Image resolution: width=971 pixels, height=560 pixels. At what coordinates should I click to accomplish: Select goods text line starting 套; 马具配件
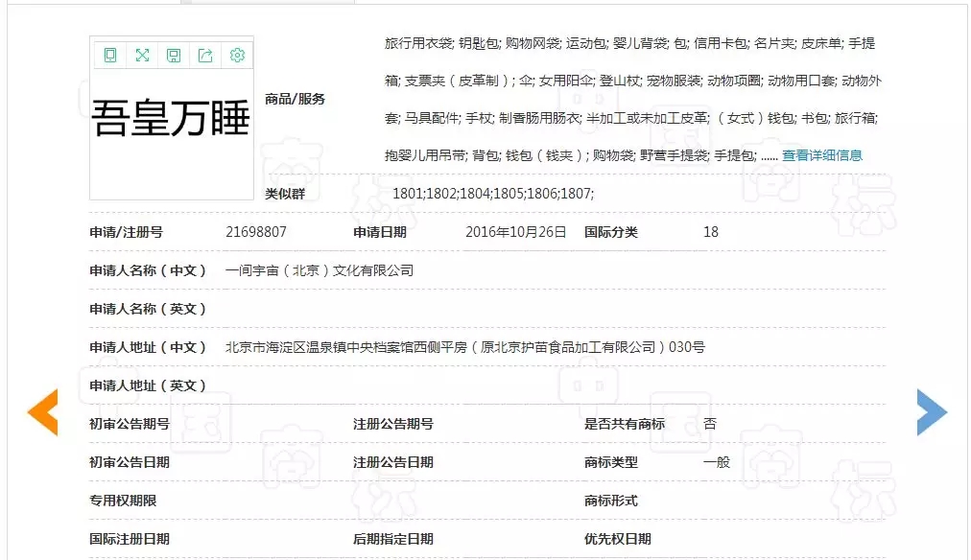point(631,118)
